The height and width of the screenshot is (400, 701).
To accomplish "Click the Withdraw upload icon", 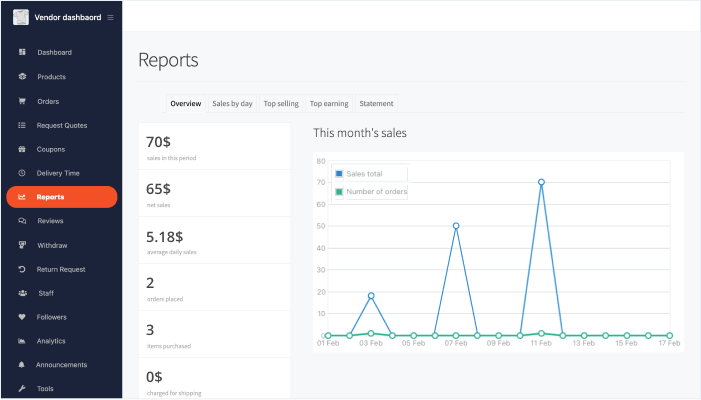I will click(22, 245).
